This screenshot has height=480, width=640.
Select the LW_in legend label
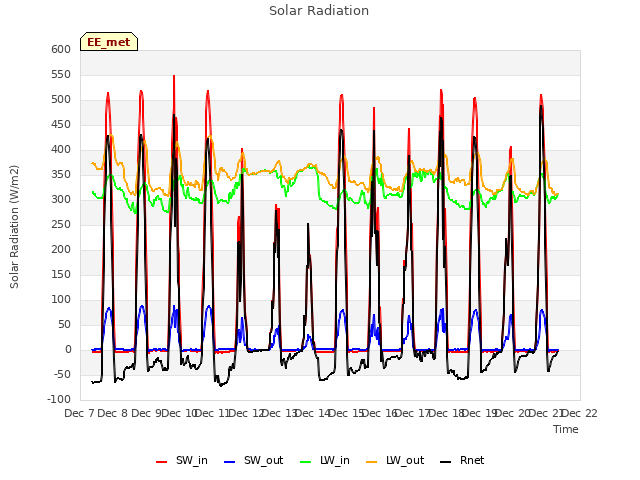(335, 460)
